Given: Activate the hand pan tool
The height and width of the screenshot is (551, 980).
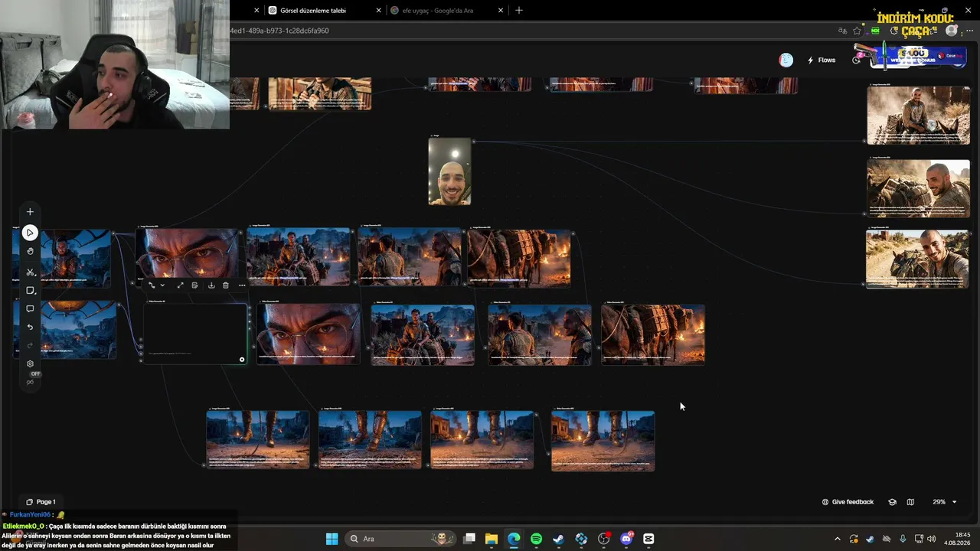Looking at the screenshot, I should pyautogui.click(x=30, y=252).
